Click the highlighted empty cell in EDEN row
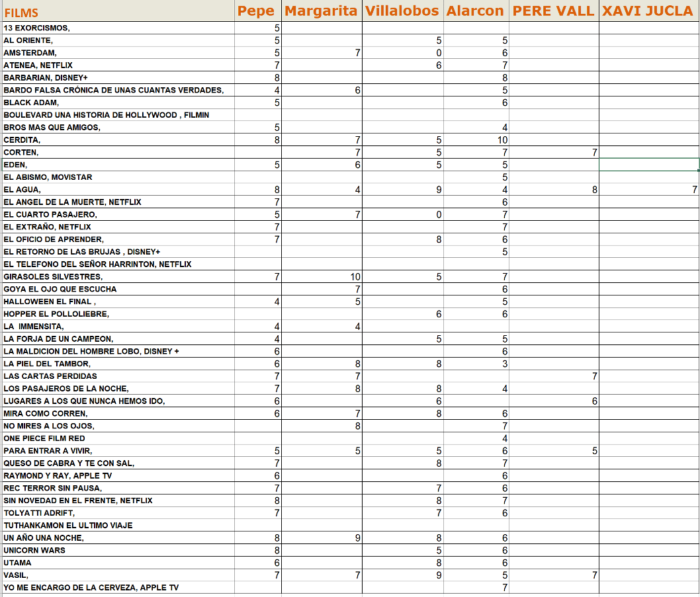 (648, 165)
